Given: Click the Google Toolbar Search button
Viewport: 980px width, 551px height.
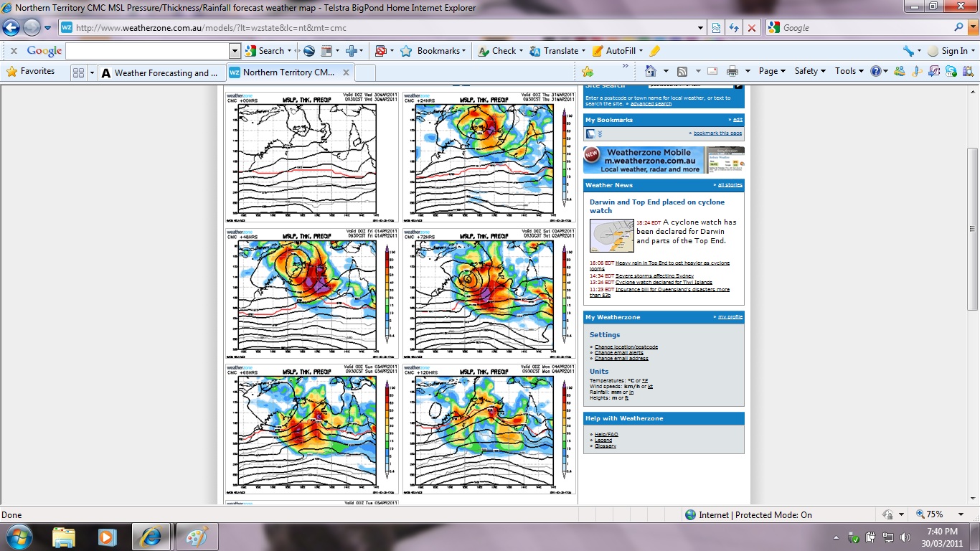Looking at the screenshot, I should coord(265,51).
